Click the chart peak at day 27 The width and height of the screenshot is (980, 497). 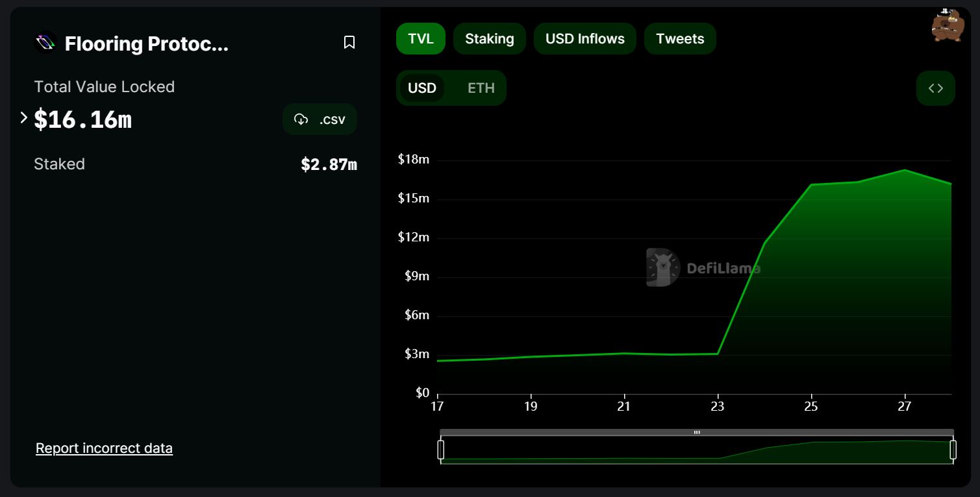point(905,171)
